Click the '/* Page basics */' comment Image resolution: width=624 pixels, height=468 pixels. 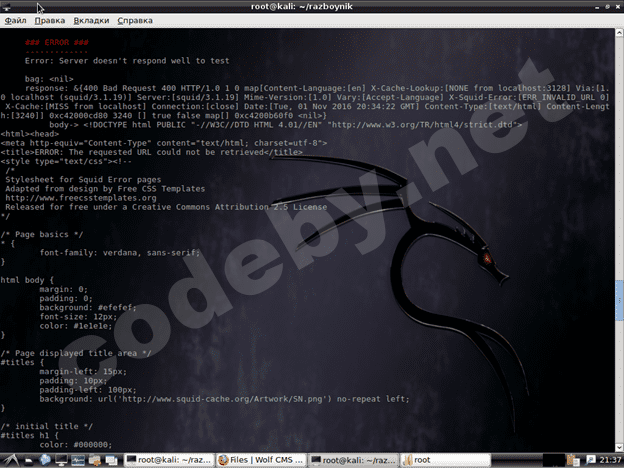(x=42, y=235)
